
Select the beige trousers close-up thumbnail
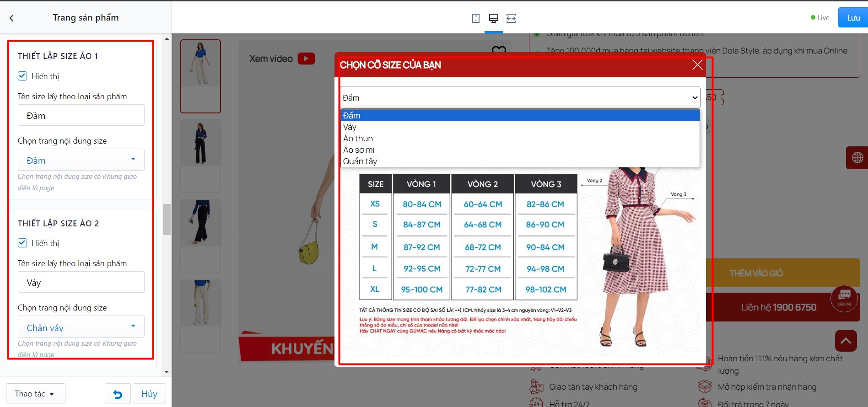[200, 316]
